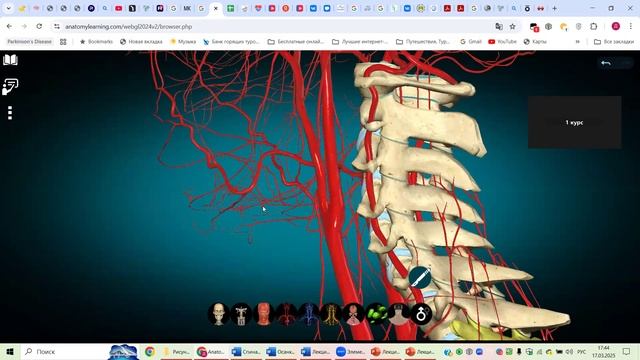Switch to the 'Спина...' Word document
640x360 pixels.
tap(246, 351)
